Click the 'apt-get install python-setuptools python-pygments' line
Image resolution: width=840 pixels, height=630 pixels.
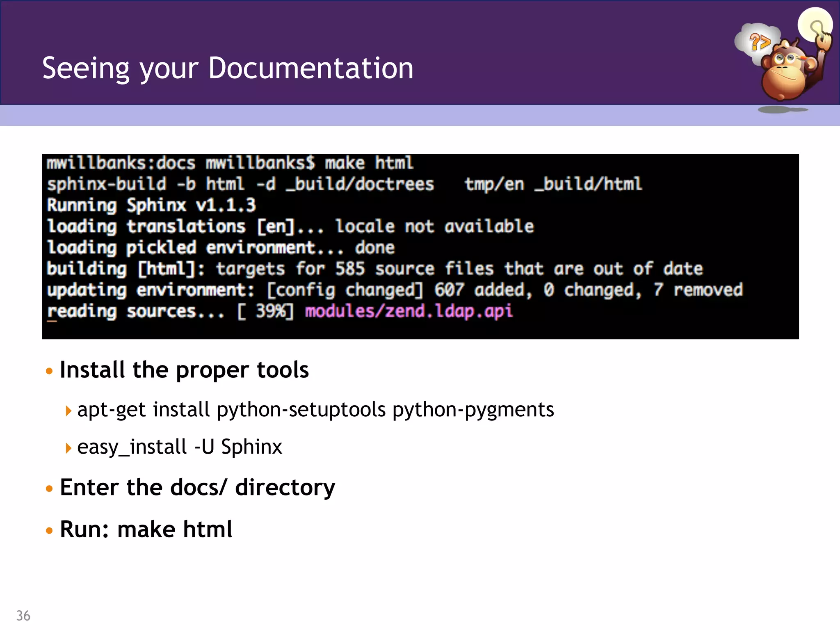(x=315, y=410)
